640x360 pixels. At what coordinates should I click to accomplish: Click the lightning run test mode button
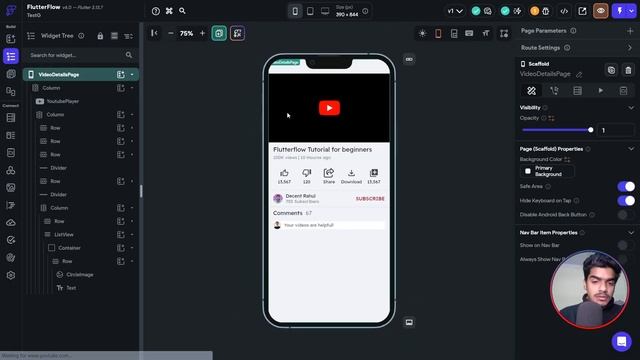coord(620,11)
